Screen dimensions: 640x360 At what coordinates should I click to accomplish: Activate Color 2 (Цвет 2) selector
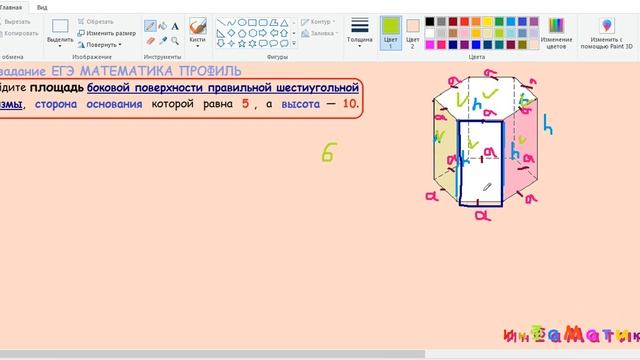(x=413, y=33)
